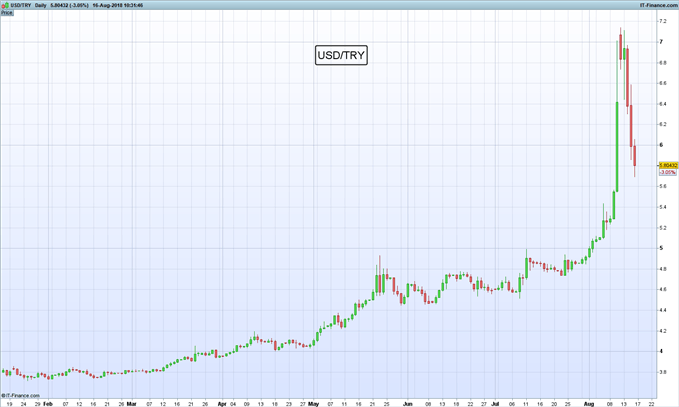
Task: Click the Apr month label on the date axis
Action: pos(222,404)
